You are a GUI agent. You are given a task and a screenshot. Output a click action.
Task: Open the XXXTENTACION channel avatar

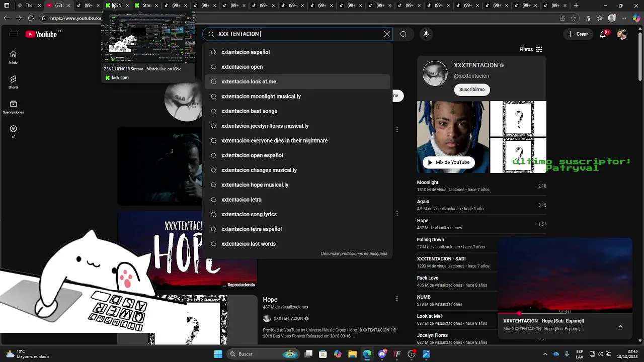tap(435, 73)
